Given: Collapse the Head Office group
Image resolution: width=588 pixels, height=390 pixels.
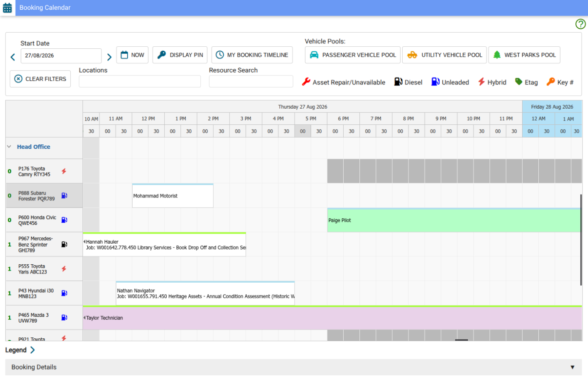Looking at the screenshot, I should pos(9,147).
